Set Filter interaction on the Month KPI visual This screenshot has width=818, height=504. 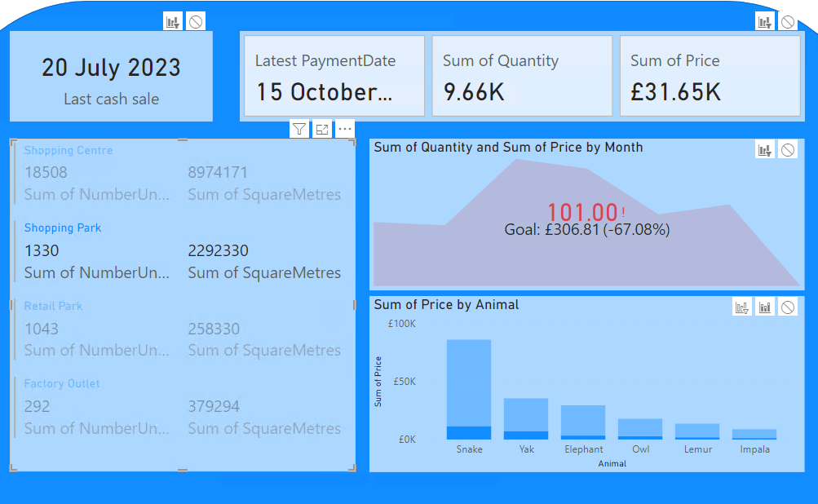(x=764, y=149)
